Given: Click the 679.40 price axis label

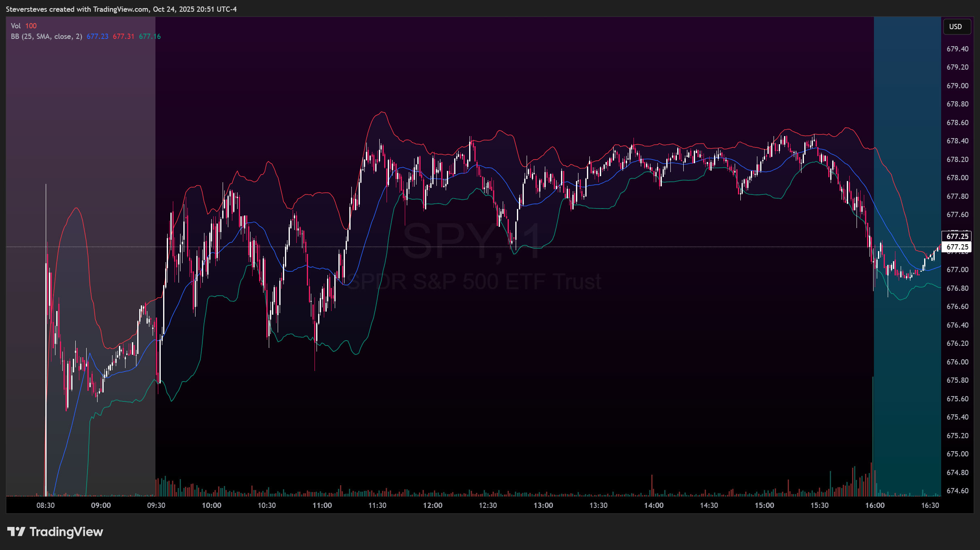Looking at the screenshot, I should pos(957,49).
